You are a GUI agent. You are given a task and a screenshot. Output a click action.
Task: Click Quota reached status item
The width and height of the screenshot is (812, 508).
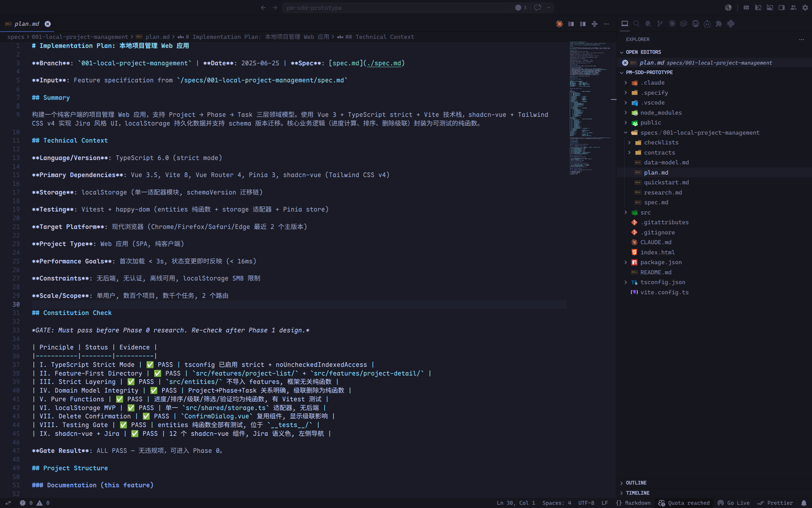point(684,503)
